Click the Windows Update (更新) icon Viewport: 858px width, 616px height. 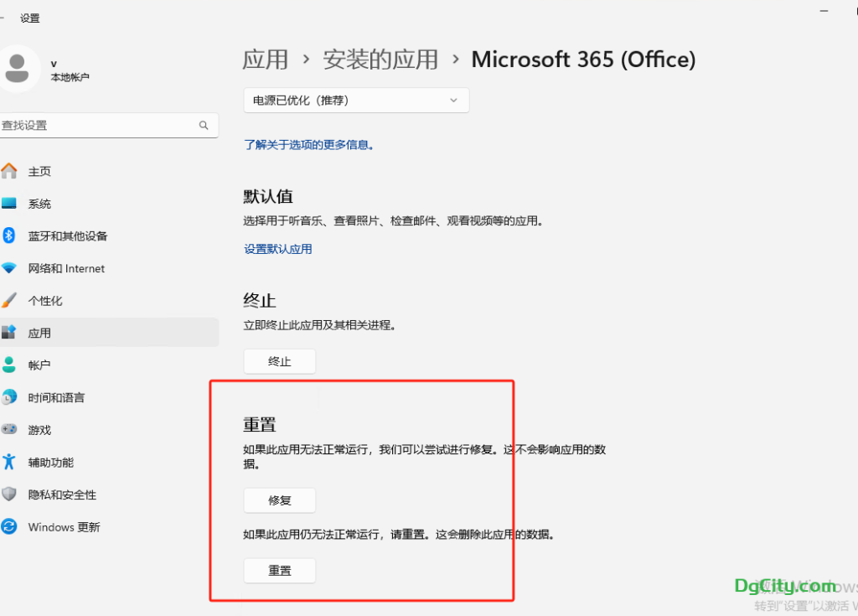[9, 526]
